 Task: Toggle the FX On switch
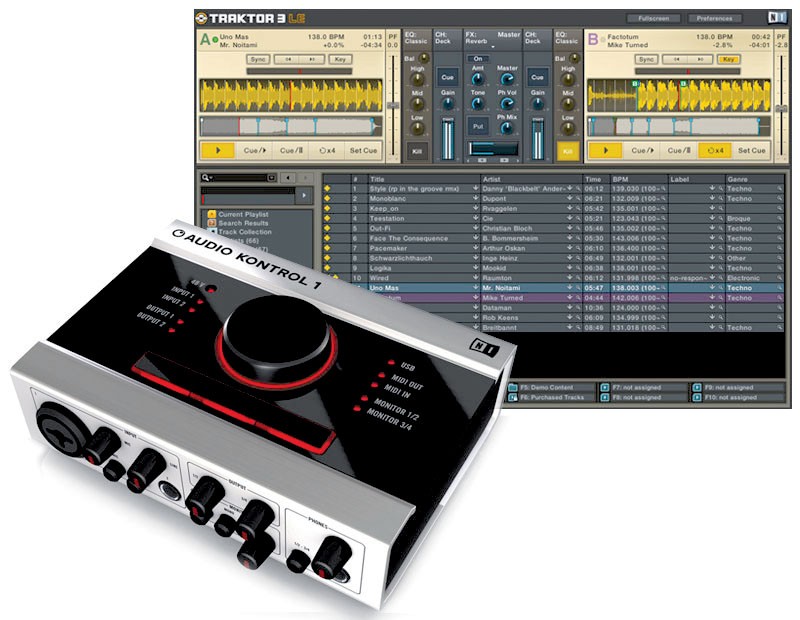pyautogui.click(x=478, y=59)
